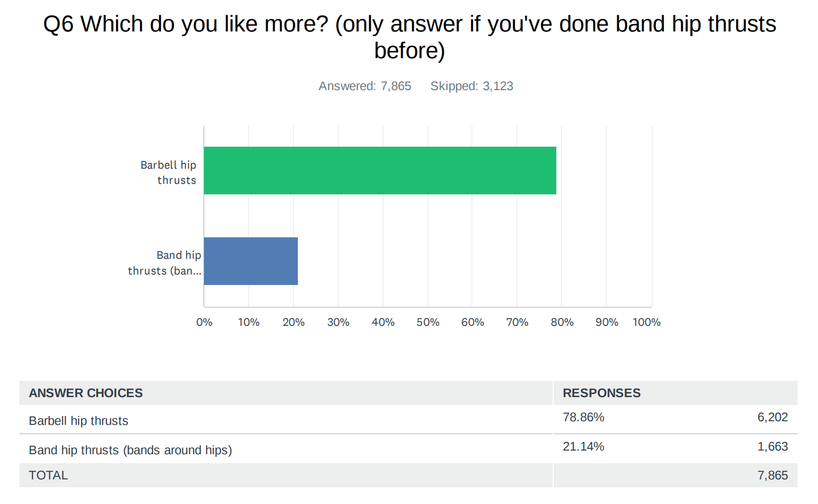Click the 78.86% response value
818x504 pixels.
tap(584, 417)
